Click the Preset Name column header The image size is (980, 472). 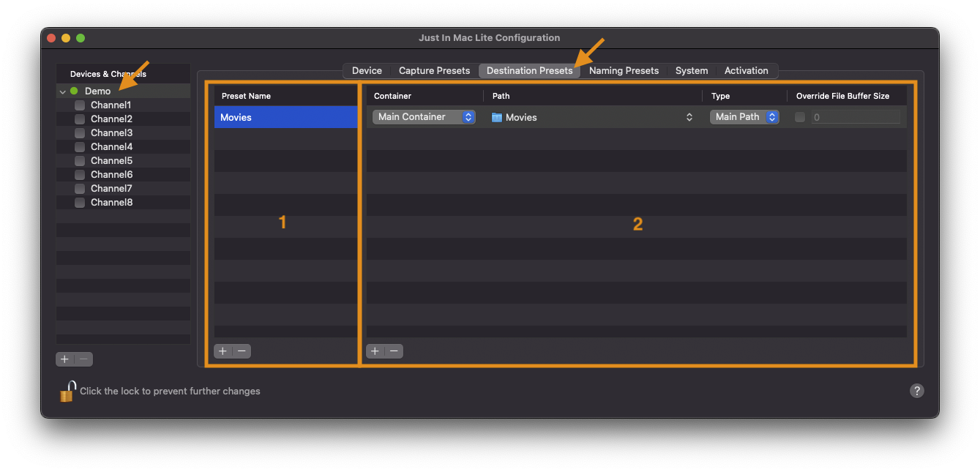tap(286, 96)
